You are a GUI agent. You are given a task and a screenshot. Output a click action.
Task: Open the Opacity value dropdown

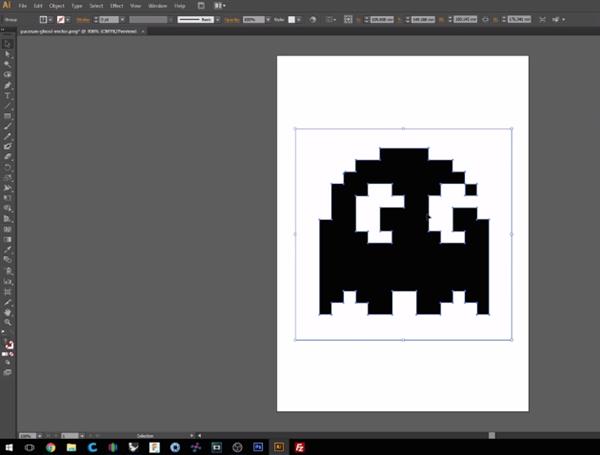[268, 20]
